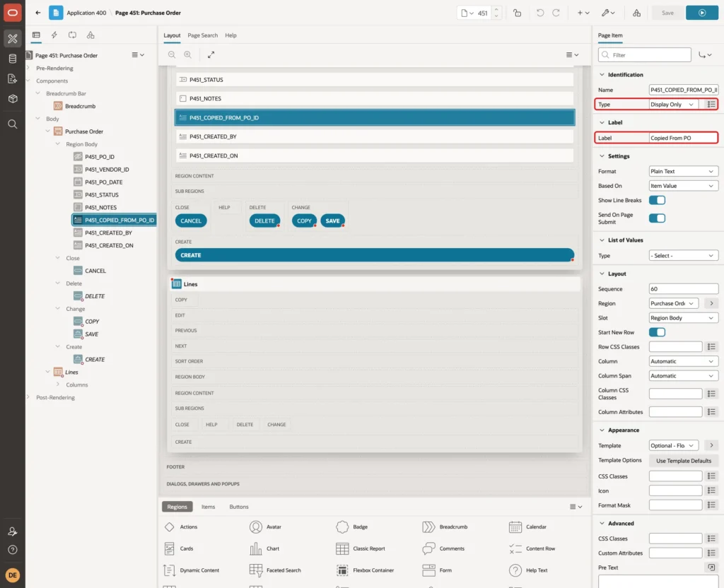Select P451_CREATED_BY row in layout
724x588 pixels.
click(x=375, y=136)
